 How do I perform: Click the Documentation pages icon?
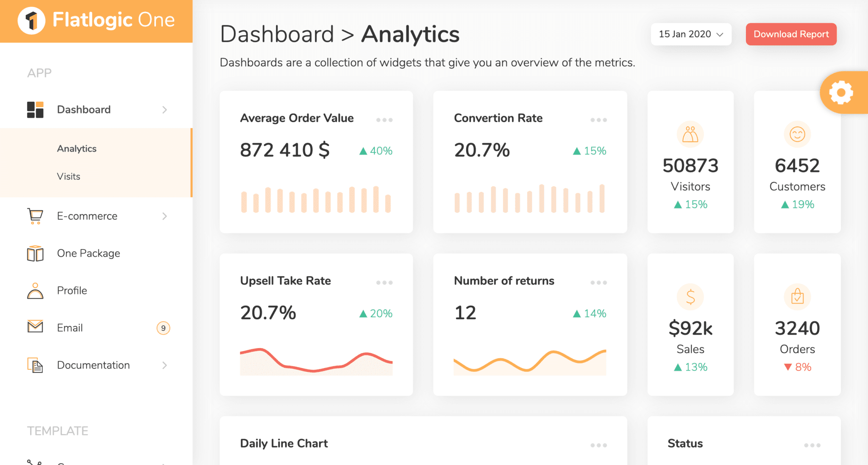(x=35, y=365)
